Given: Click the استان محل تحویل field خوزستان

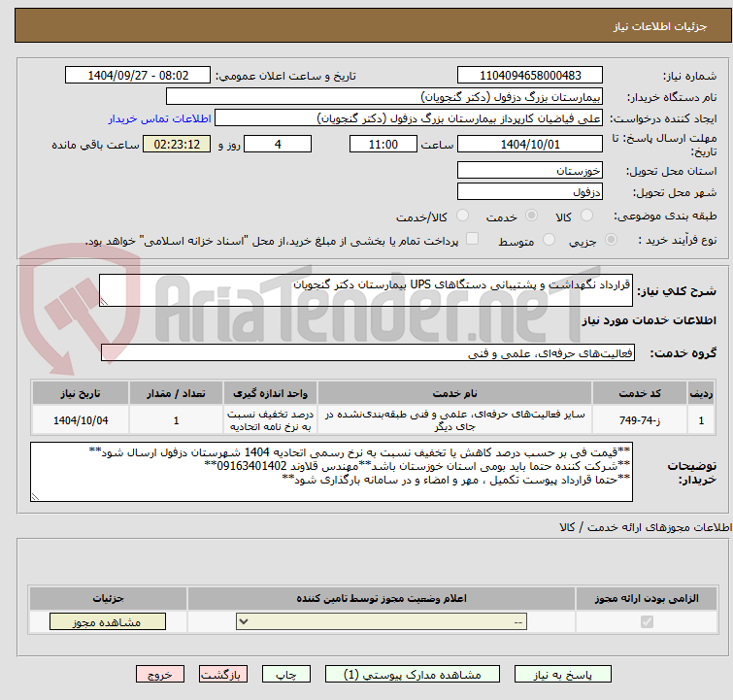Looking at the screenshot, I should 530,171.
